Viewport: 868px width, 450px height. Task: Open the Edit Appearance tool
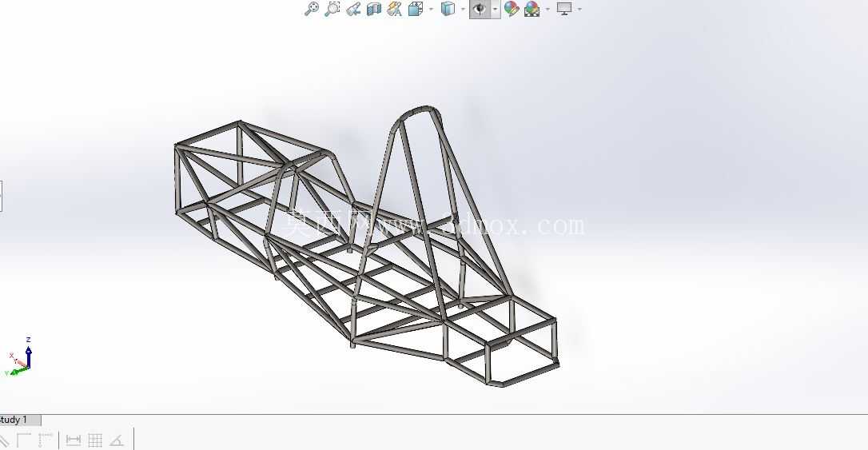pos(512,9)
